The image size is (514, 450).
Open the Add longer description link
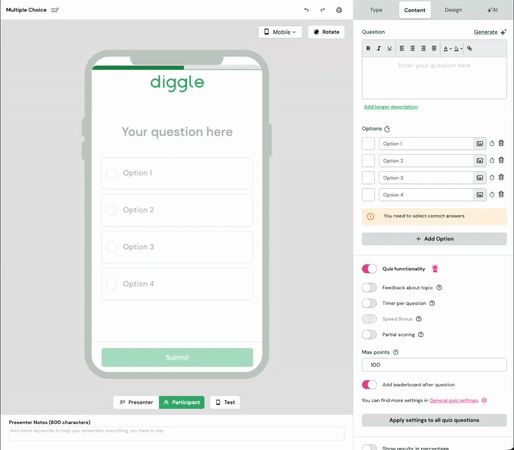(391, 107)
